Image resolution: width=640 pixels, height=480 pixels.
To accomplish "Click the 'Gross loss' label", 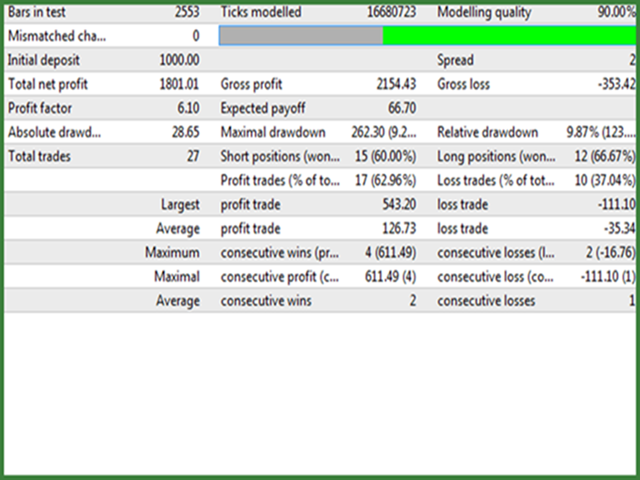I will pyautogui.click(x=463, y=84).
